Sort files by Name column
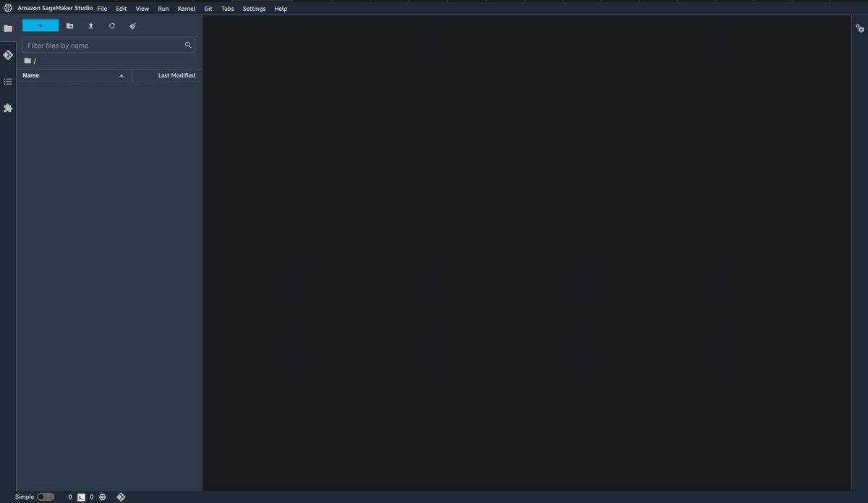 [x=75, y=75]
